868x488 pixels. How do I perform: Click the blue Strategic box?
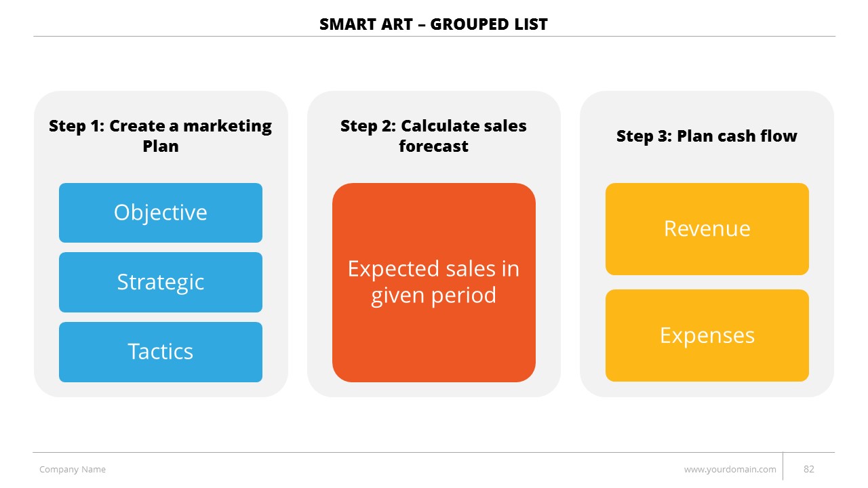point(161,282)
